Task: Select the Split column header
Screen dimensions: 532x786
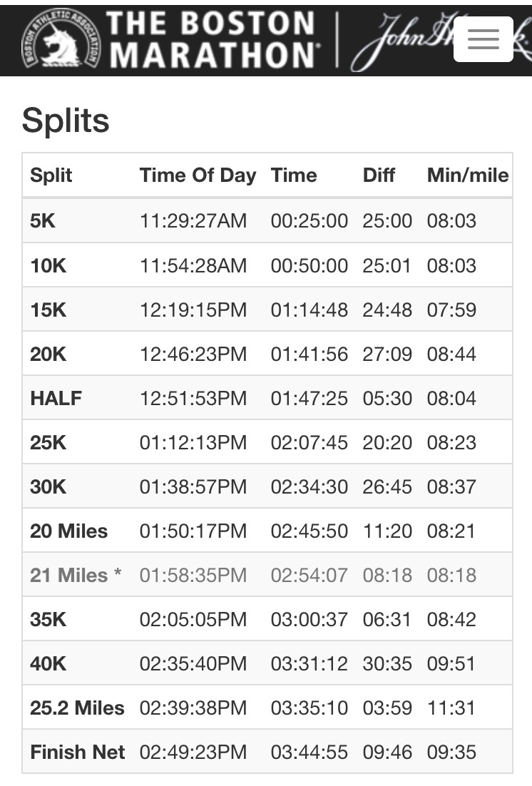Action: (x=51, y=175)
